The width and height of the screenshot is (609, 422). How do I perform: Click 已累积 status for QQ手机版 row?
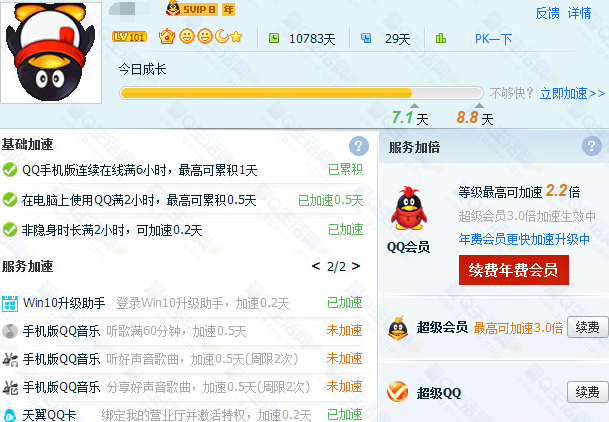[345, 169]
